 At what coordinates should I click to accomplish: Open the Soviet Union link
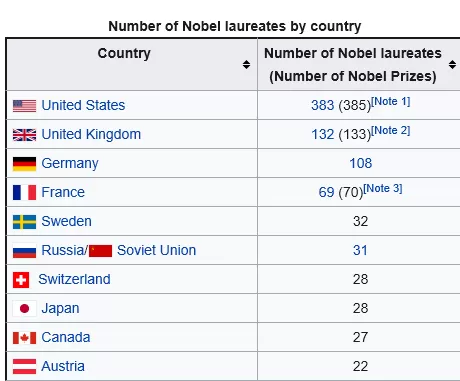tap(157, 250)
